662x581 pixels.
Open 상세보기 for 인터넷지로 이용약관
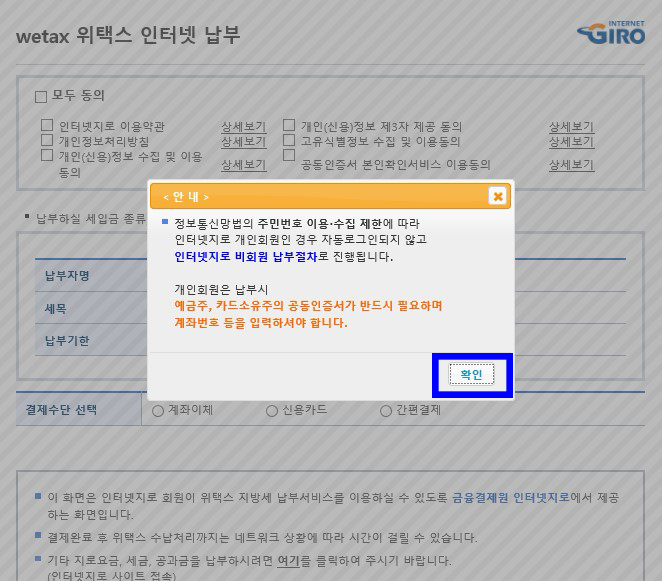[x=244, y=126]
